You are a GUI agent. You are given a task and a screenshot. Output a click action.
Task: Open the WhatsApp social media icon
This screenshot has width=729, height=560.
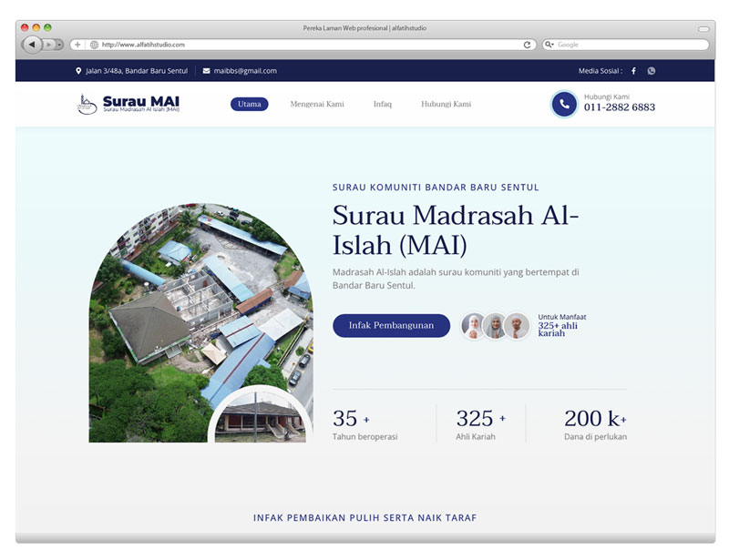click(x=651, y=71)
